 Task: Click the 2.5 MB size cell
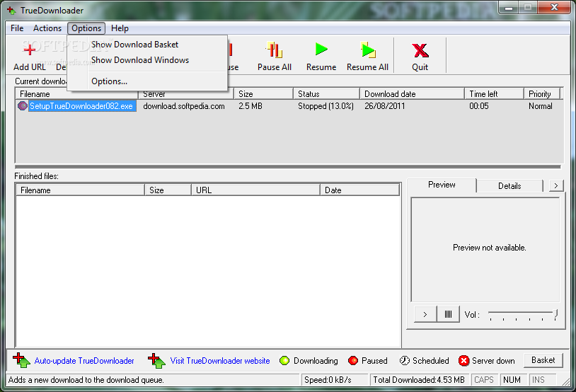[x=250, y=106]
